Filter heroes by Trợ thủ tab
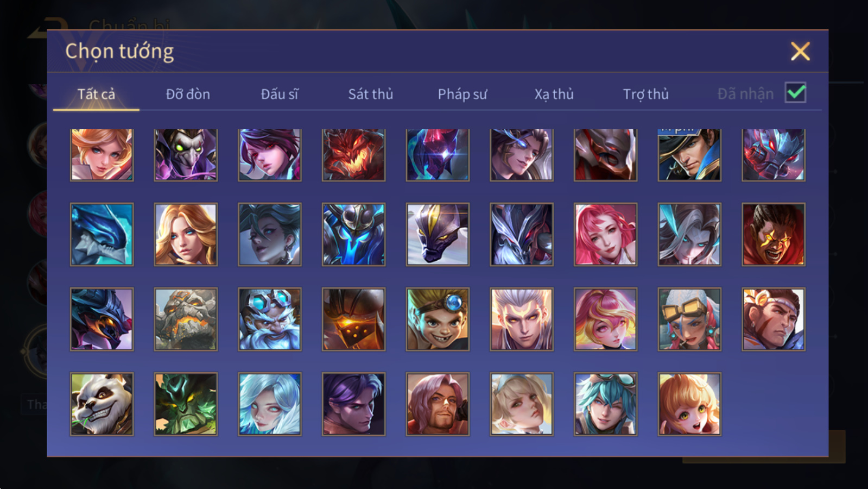Viewport: 868px width, 489px height. pyautogui.click(x=645, y=94)
